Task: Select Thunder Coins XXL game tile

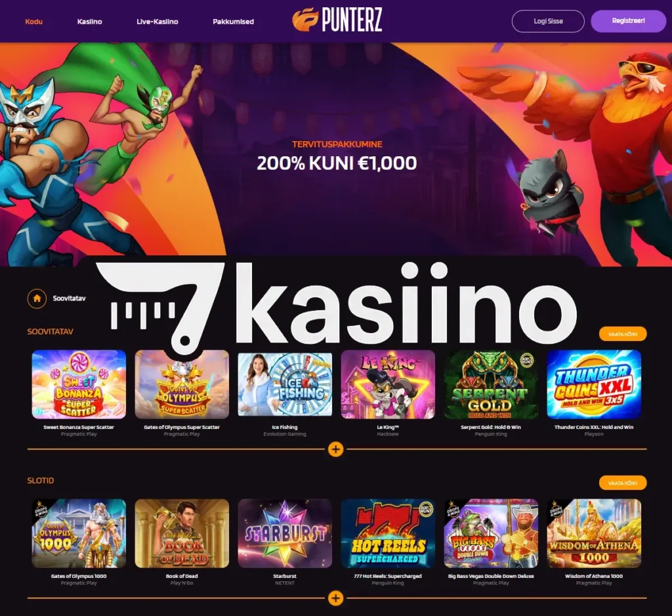Action: coord(594,384)
